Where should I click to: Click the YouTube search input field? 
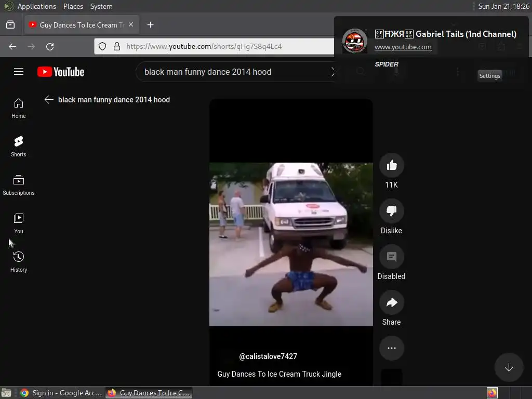[x=234, y=72]
